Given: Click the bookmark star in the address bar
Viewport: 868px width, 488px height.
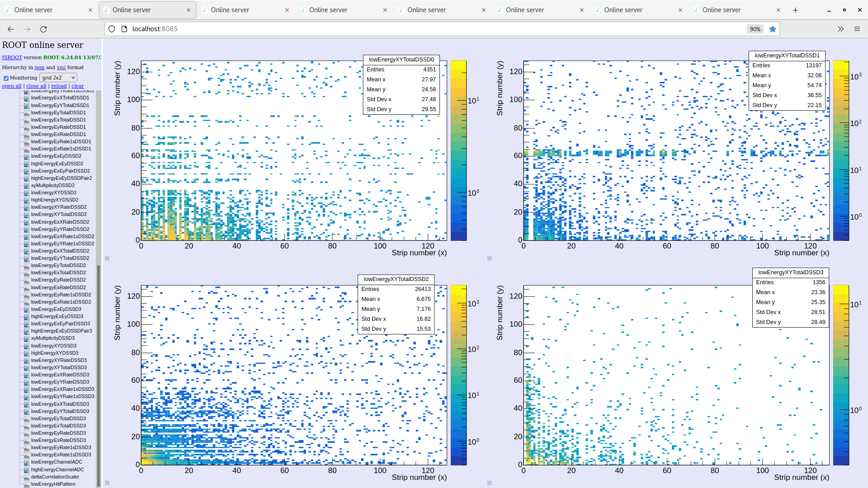Looking at the screenshot, I should tap(773, 29).
